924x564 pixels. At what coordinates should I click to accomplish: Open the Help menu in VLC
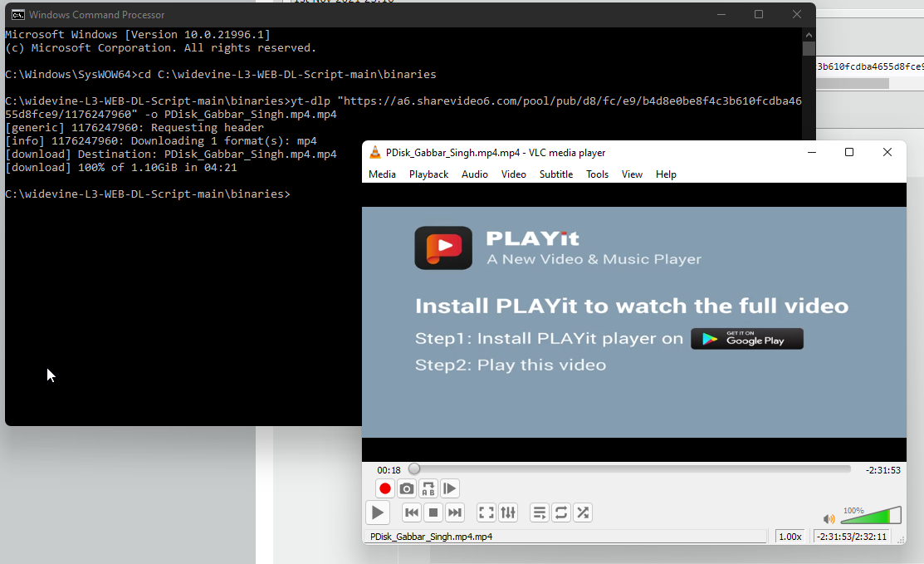pos(666,174)
